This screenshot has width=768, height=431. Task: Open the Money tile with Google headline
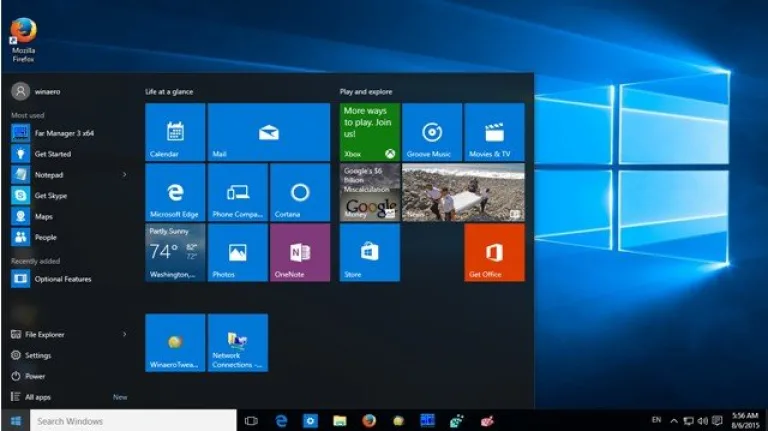pyautogui.click(x=370, y=192)
